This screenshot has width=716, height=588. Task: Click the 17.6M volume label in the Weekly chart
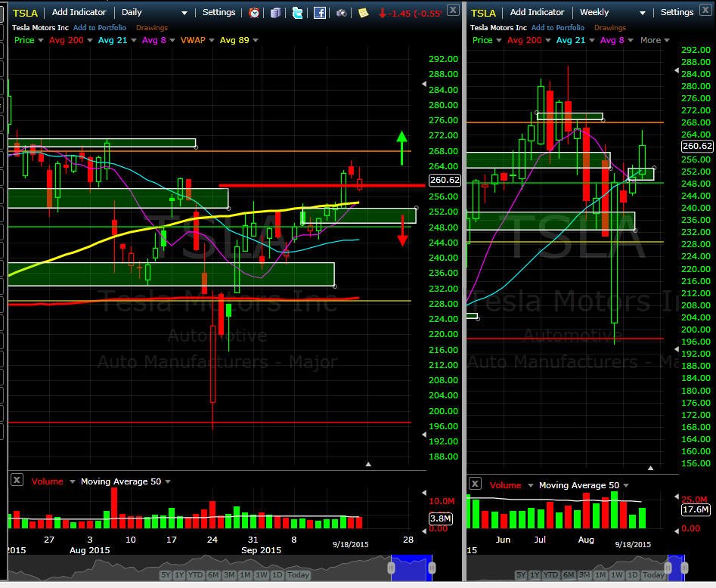pyautogui.click(x=696, y=509)
